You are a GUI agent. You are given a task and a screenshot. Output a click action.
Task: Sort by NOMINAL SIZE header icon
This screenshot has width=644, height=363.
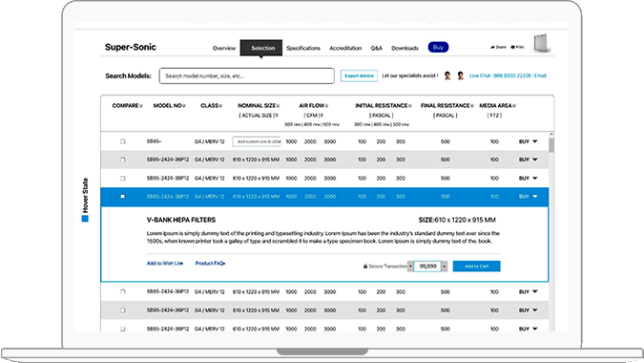[x=278, y=106]
